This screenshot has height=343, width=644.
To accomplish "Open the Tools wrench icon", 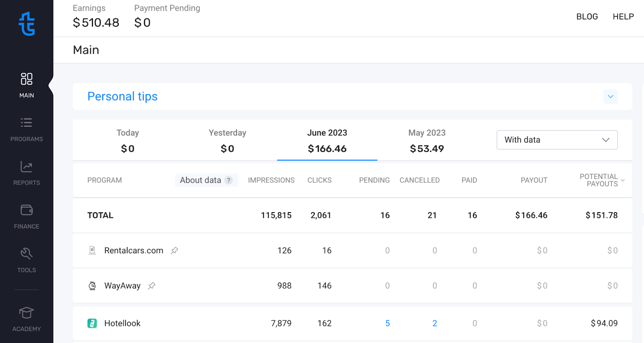I will click(x=27, y=254).
